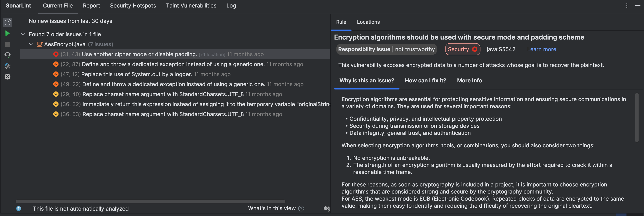Open the Taint Vulnerabilities tab
Image resolution: width=644 pixels, height=216 pixels.
point(191,6)
